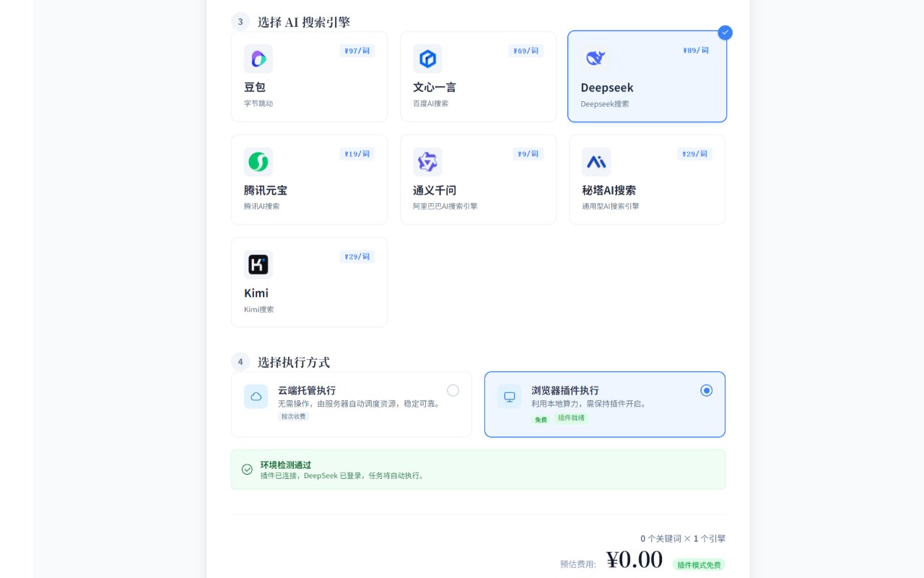924x578 pixels.
Task: Click the 腾讯AI搜索 subtitle
Action: [262, 206]
